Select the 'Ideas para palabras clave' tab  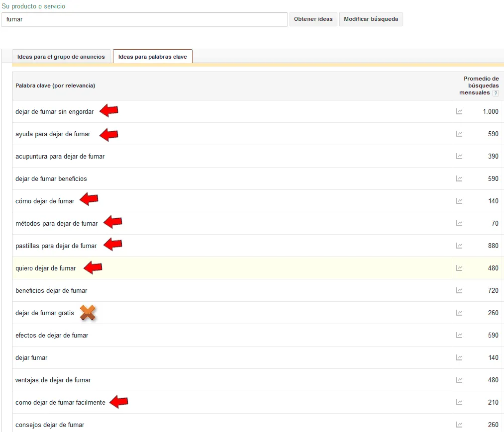[x=153, y=57]
